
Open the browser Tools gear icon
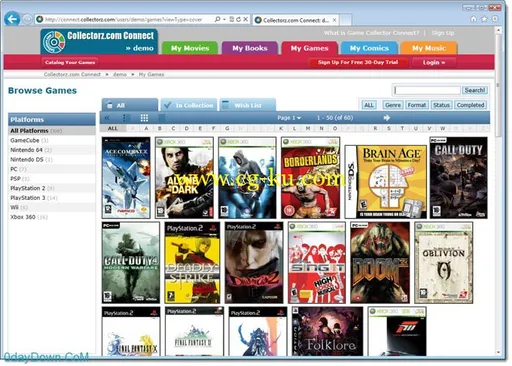[x=495, y=19]
